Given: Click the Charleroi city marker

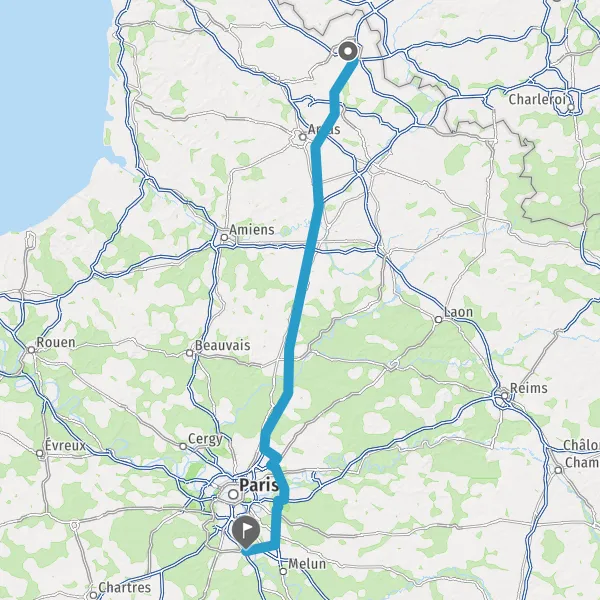Looking at the screenshot, I should 571,107.
